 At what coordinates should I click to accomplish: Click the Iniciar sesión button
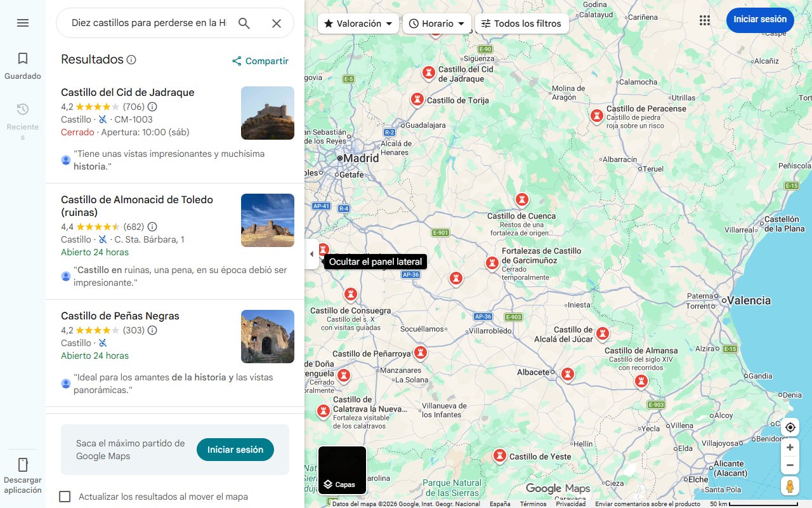tap(759, 20)
